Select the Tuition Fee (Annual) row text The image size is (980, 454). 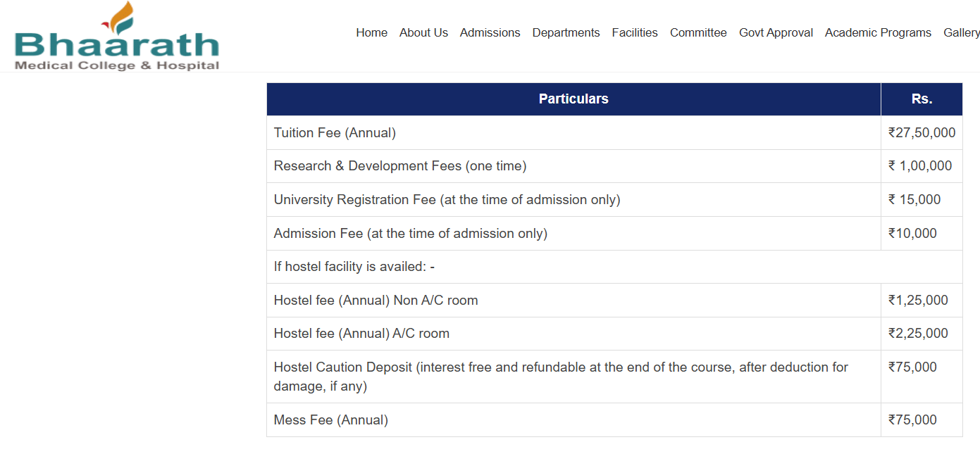pos(335,133)
